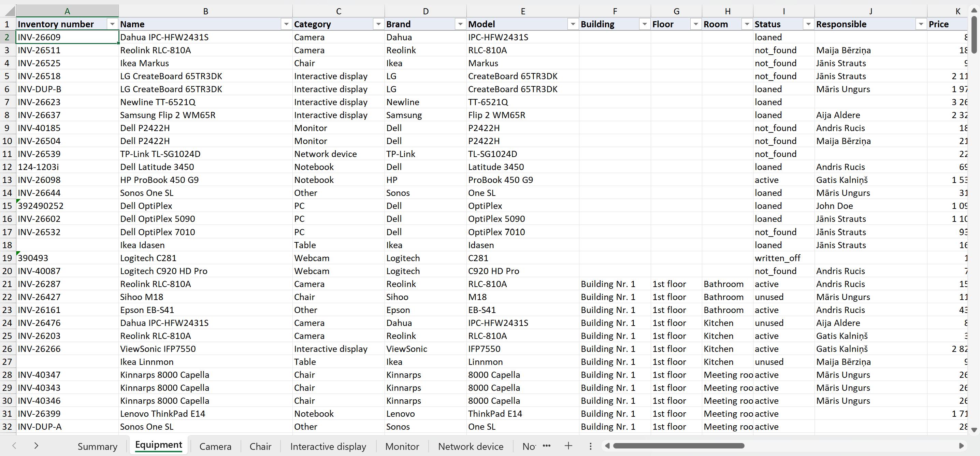This screenshot has width=980, height=456.
Task: Click the vertical scrollbar down arrow
Action: 974,430
